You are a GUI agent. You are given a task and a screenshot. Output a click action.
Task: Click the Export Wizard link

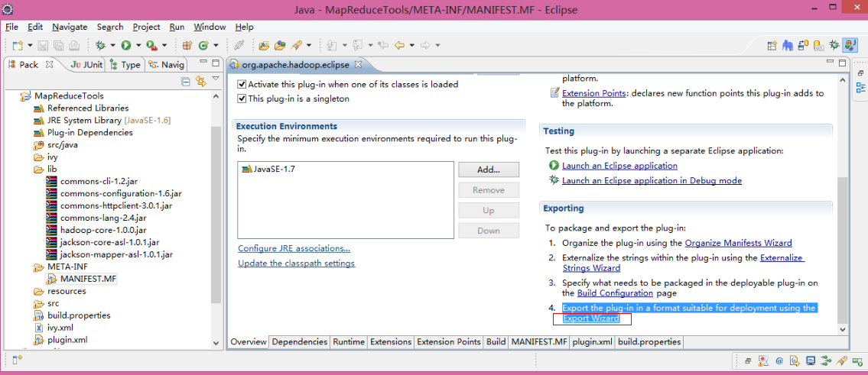click(x=590, y=318)
